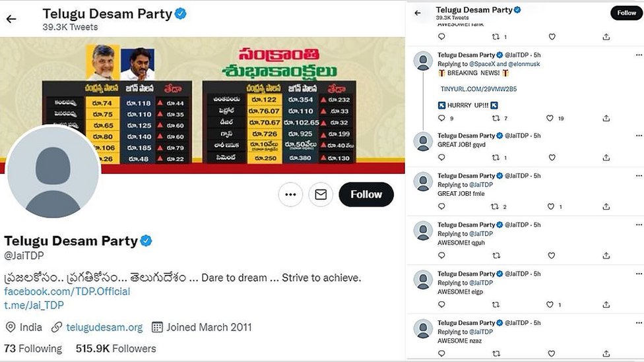View the 515.9K Followers list
Image resolution: width=644 pixels, height=362 pixels.
pos(116,348)
